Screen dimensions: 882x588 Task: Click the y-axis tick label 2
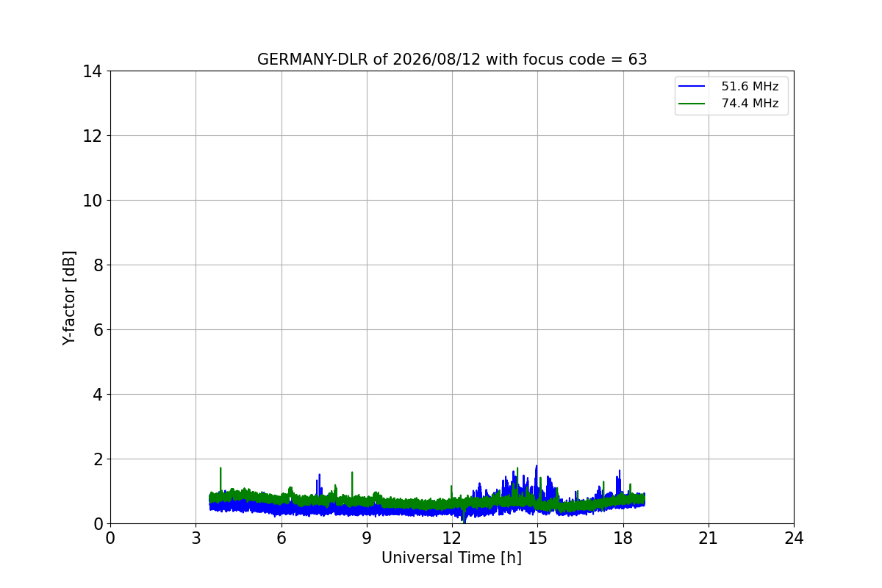[x=98, y=459]
